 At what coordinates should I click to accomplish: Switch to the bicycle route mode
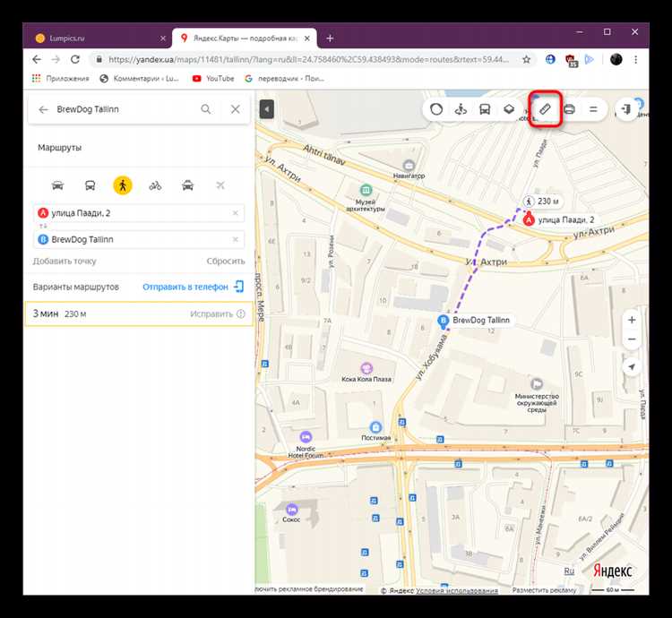tap(155, 185)
